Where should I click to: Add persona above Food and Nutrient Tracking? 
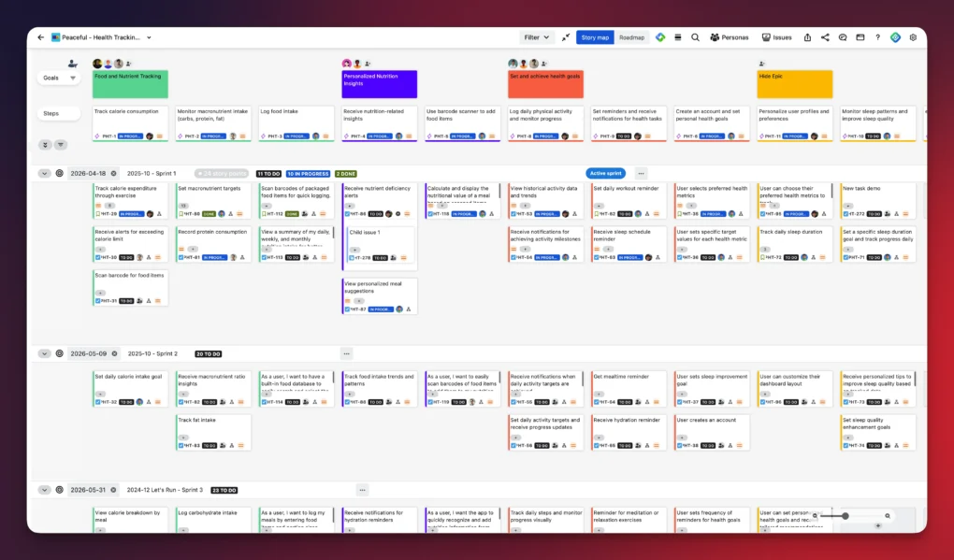[129, 64]
